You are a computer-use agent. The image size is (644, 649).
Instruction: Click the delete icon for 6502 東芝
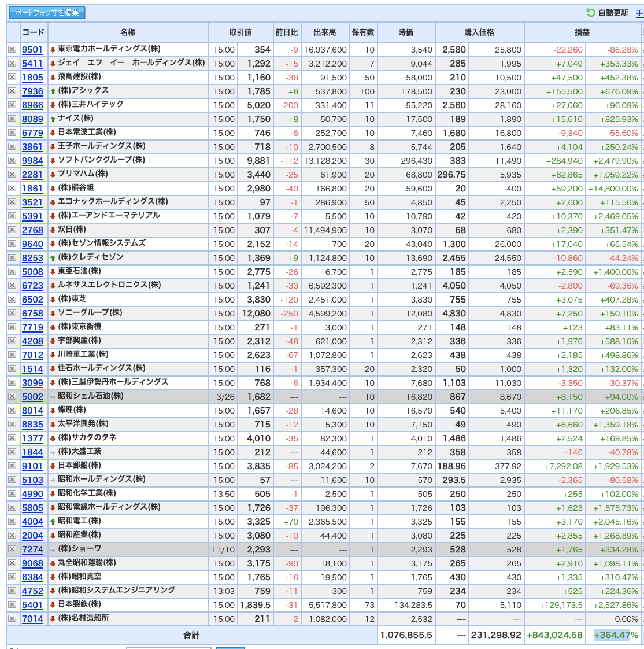pyautogui.click(x=12, y=299)
